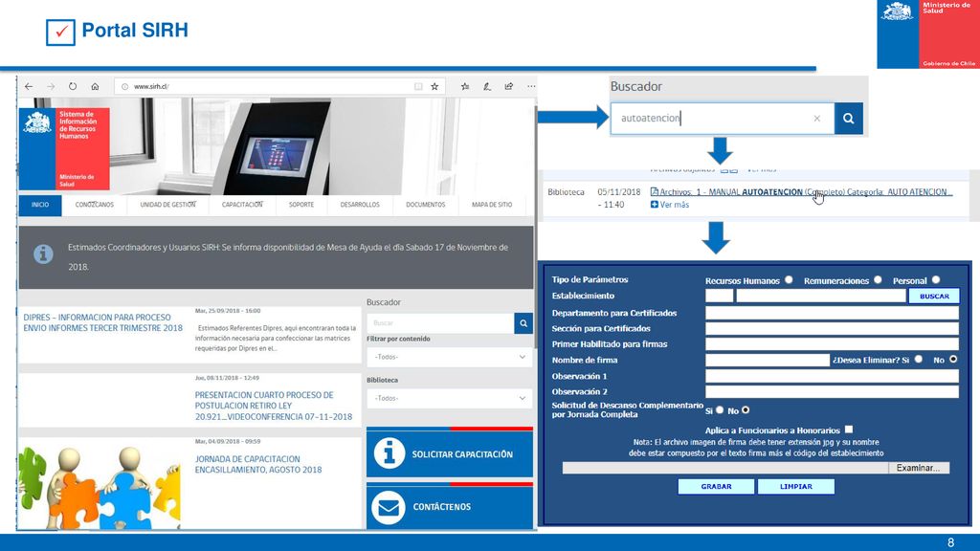
Task: Open DOCUMENTOS menu item
Action: click(x=426, y=205)
